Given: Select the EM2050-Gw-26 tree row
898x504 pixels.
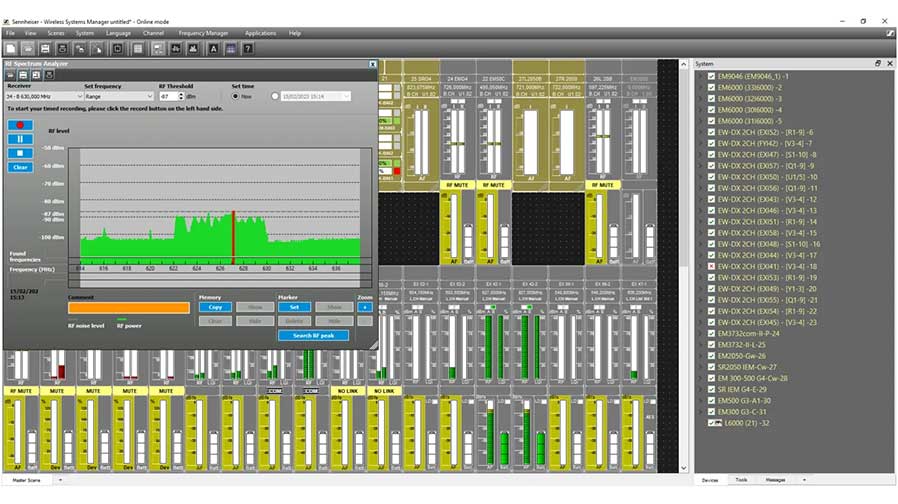Looking at the screenshot, I should pos(741,356).
